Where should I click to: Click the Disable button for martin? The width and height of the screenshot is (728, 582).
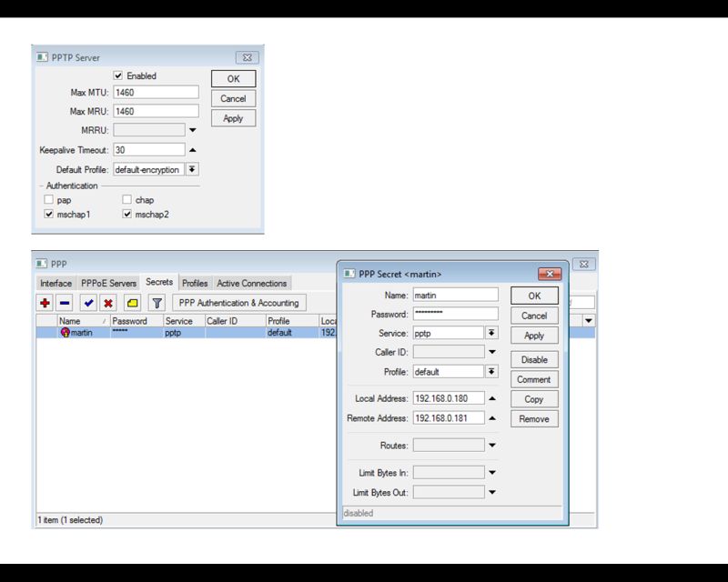(534, 360)
